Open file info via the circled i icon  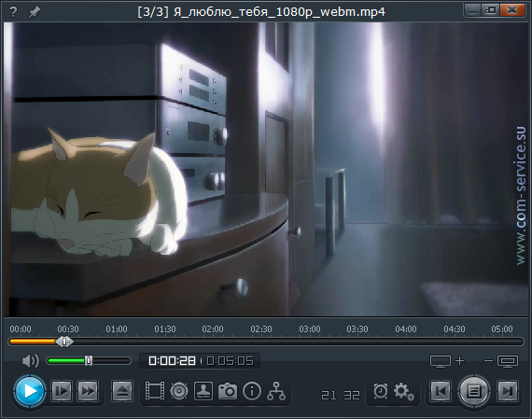[252, 391]
